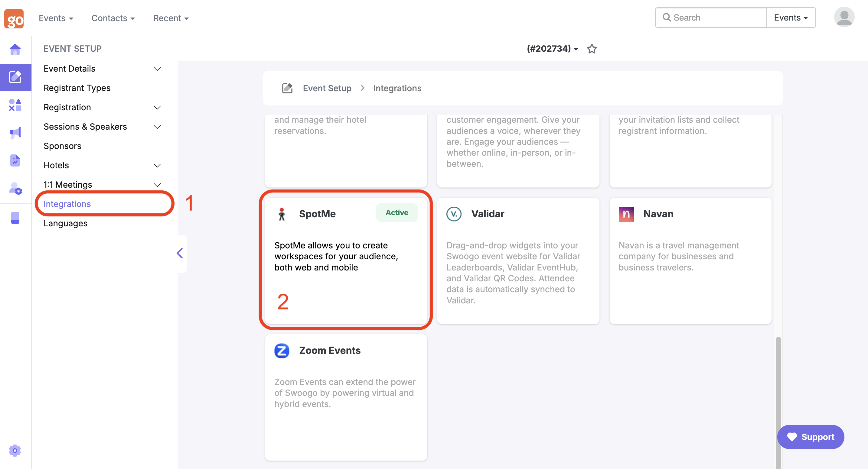
Task: Click the Zoom Events logo icon
Action: 282,351
